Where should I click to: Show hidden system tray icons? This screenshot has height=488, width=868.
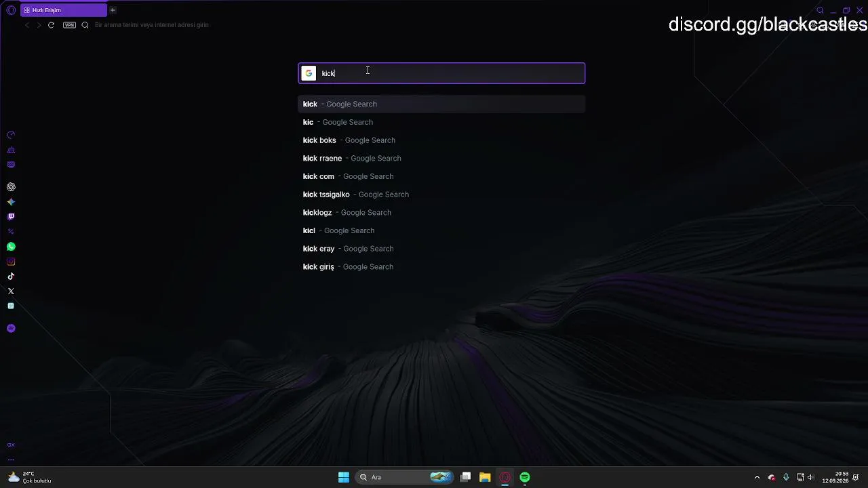(x=757, y=477)
